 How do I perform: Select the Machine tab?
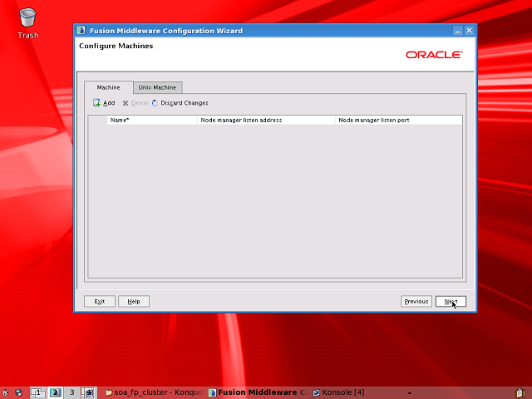click(109, 87)
